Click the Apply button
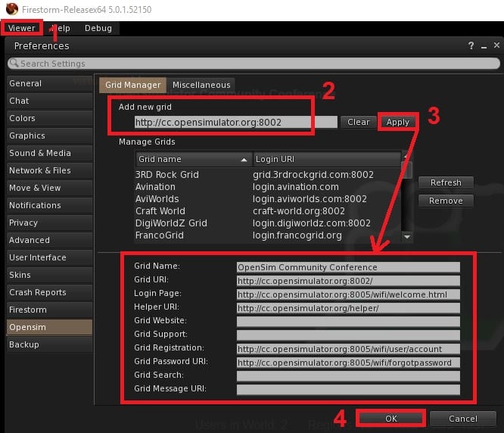 point(398,122)
